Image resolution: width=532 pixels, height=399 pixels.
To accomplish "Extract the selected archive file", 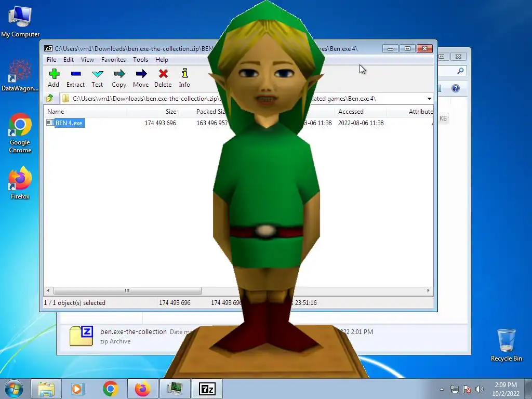I will [75, 78].
